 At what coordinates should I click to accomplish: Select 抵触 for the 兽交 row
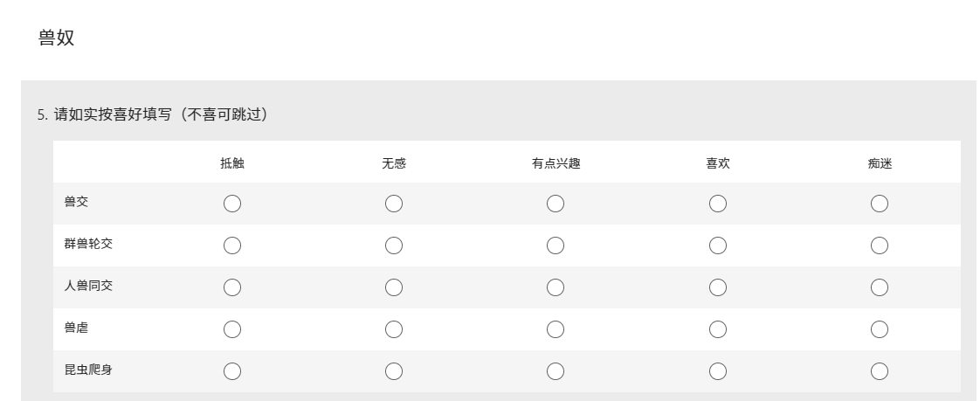coord(232,204)
